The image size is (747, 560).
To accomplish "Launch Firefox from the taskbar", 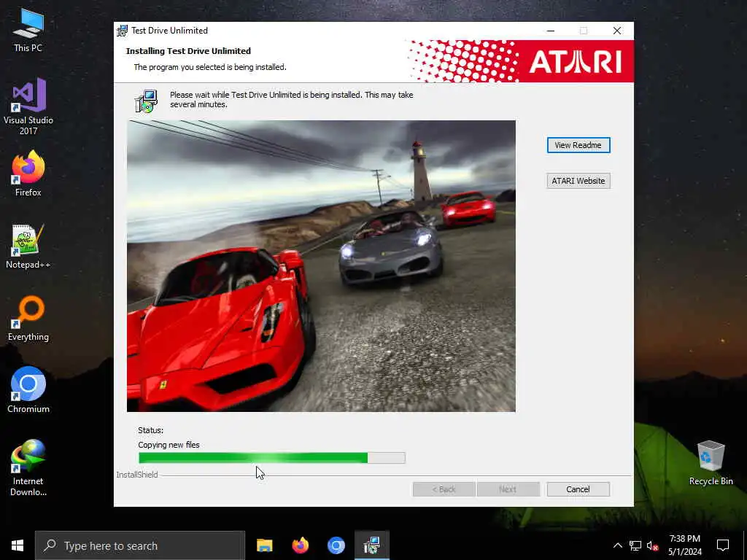I will (x=300, y=545).
